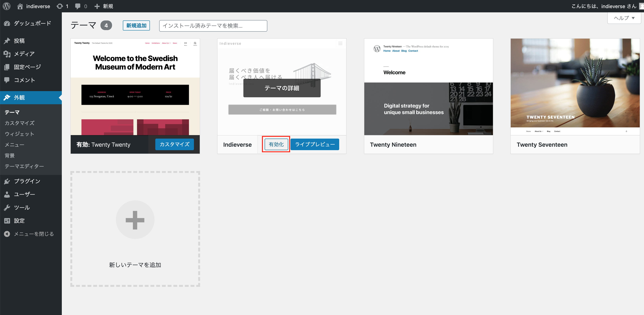Select カスタマイズ submenu item
The height and width of the screenshot is (315, 644).
(20, 123)
